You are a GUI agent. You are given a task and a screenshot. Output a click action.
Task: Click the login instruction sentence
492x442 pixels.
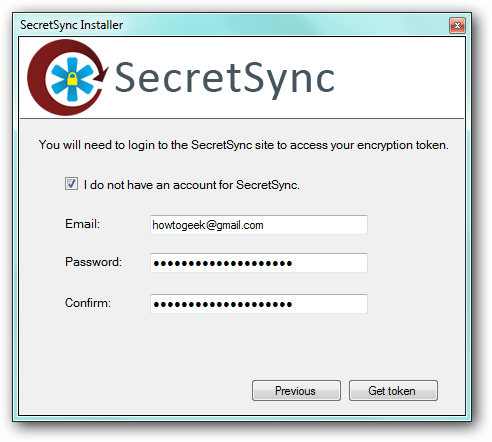(244, 145)
